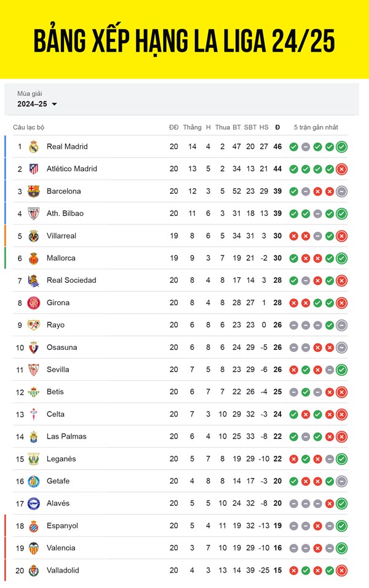Click the Thắng column header
The width and height of the screenshot is (369, 588).
tap(192, 127)
